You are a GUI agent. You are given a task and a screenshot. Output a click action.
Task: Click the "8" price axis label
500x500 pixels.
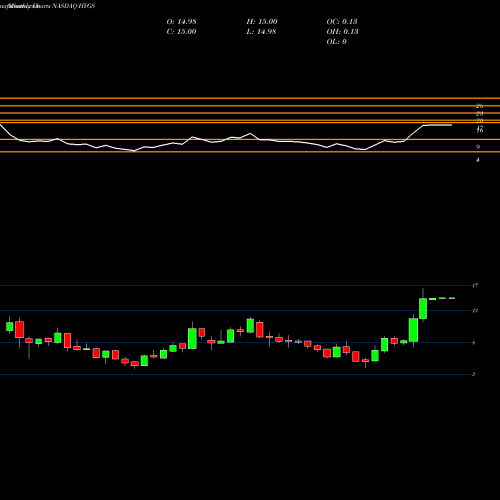[474, 343]
